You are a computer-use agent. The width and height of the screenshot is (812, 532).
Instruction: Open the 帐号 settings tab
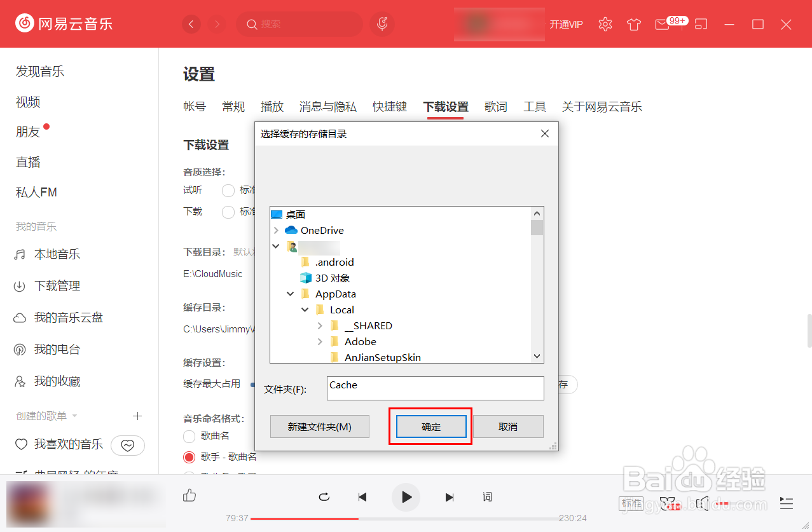[195, 107]
